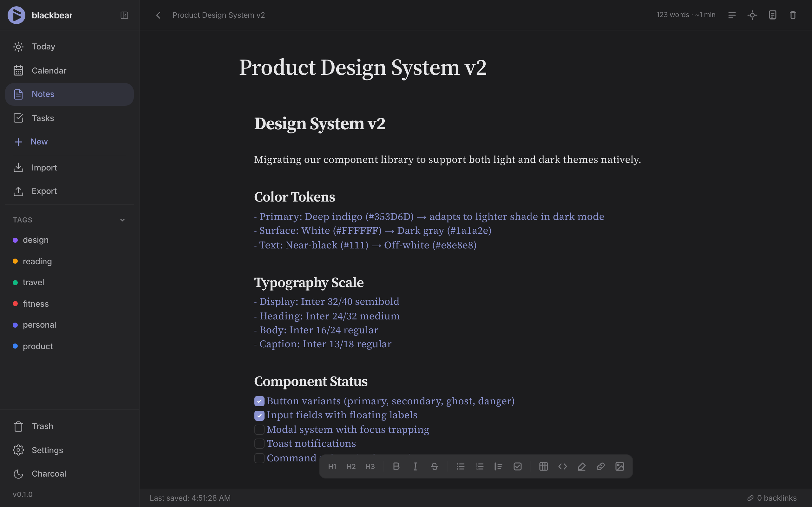
Task: Open the document outline icon
Action: (732, 15)
